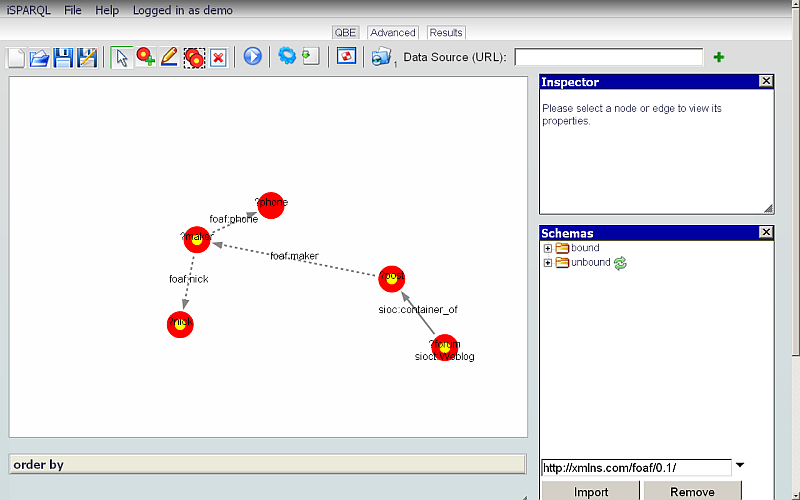Select the ?nick node
The width and height of the screenshot is (800, 500).
pos(180,324)
